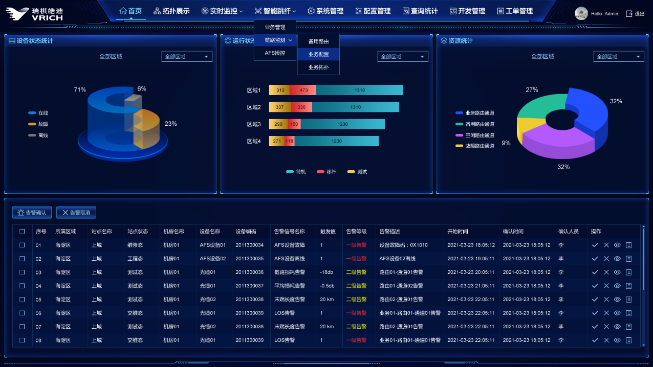Image resolution: width=653 pixels, height=367 pixels.
Task: Open the 全部区域 dropdown in the resource statistics panel
Action: pyautogui.click(x=618, y=57)
